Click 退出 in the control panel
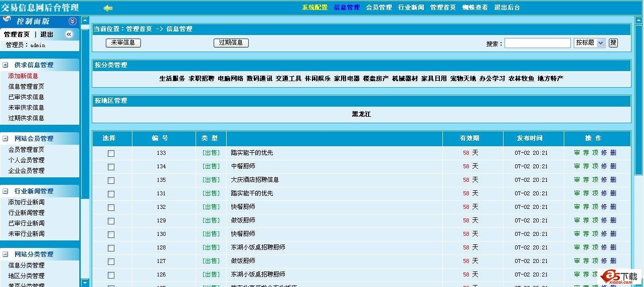The width and height of the screenshot is (644, 287). [47, 35]
